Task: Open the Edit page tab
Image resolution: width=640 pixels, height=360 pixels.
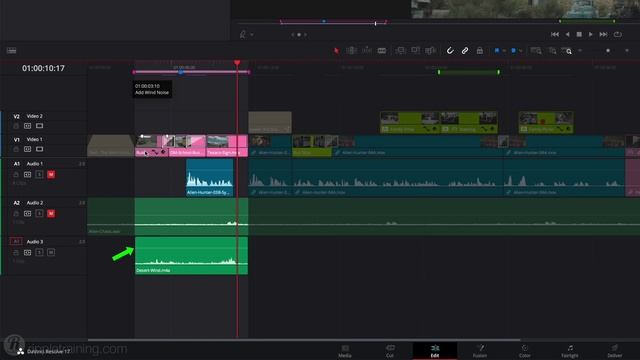Action: pos(435,351)
